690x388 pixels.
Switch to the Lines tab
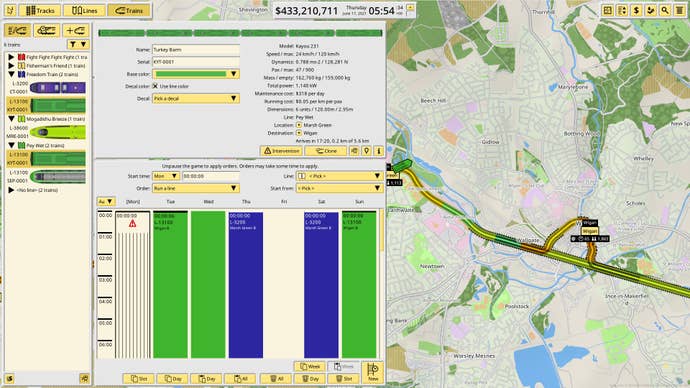pos(84,10)
